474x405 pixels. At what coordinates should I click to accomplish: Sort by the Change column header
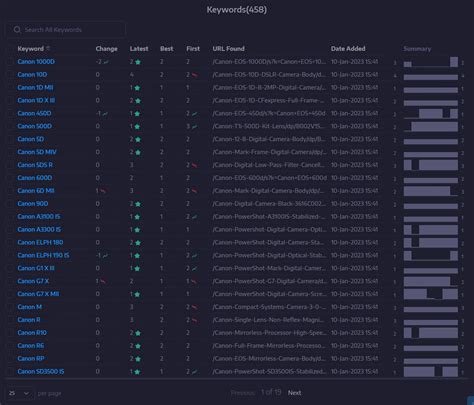point(106,49)
